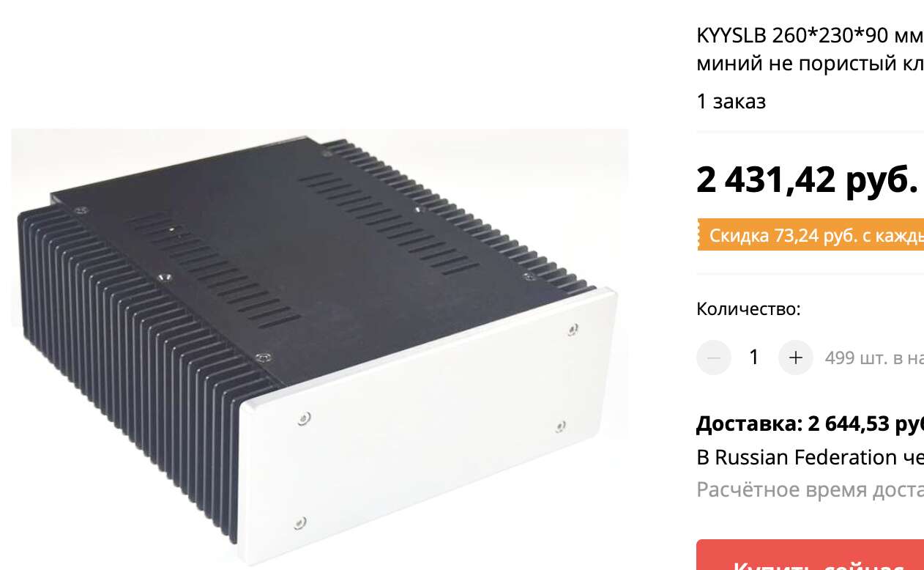
Task: Decrease quantity with the minus icon
Action: pyautogui.click(x=713, y=358)
